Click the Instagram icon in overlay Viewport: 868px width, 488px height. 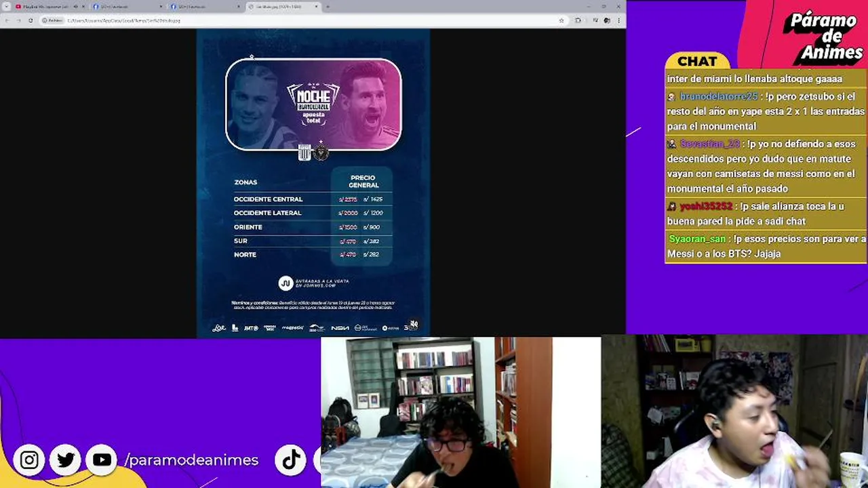coord(29,460)
